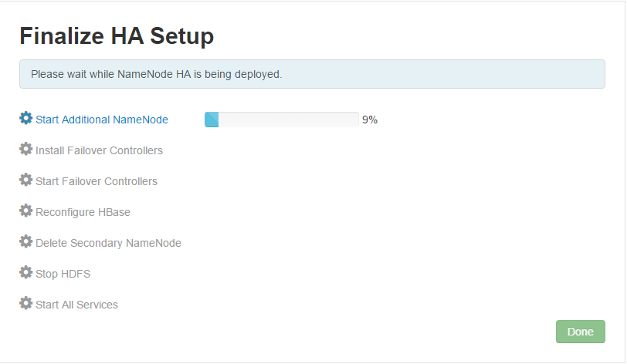Image resolution: width=627 pixels, height=364 pixels.
Task: Select the Delete Secondary NameNode step label
Action: click(x=108, y=243)
